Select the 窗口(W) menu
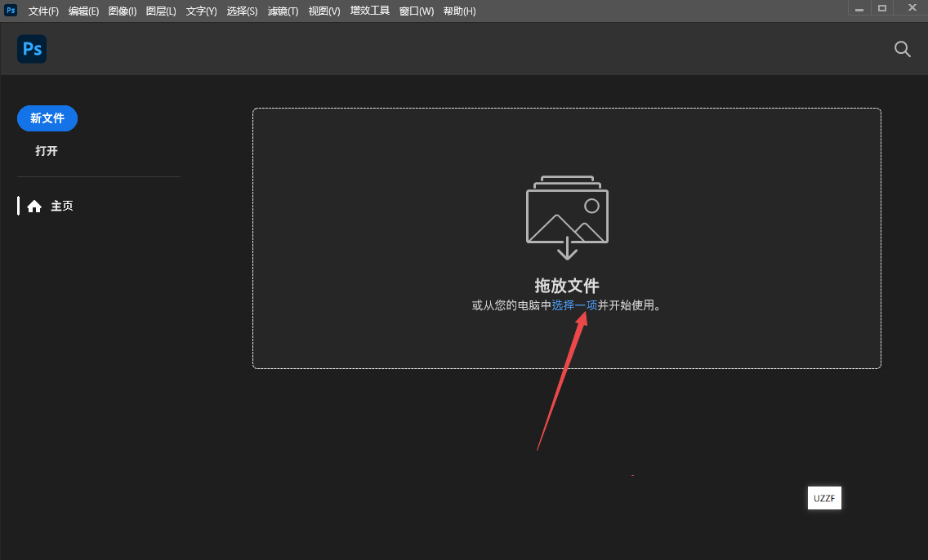Image resolution: width=928 pixels, height=560 pixels. pos(417,11)
